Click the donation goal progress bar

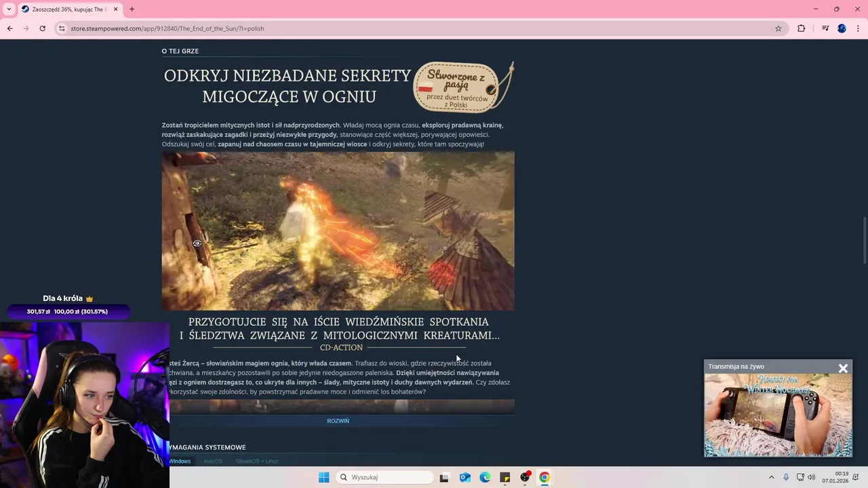[67, 312]
